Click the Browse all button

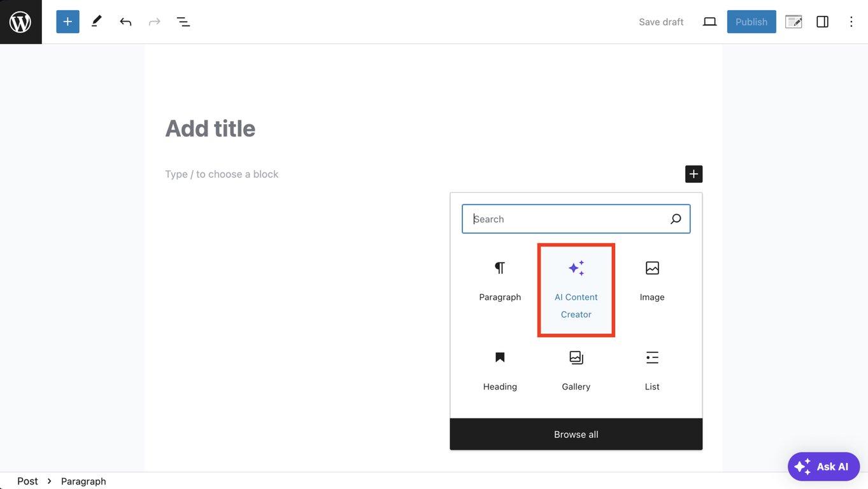(x=576, y=434)
